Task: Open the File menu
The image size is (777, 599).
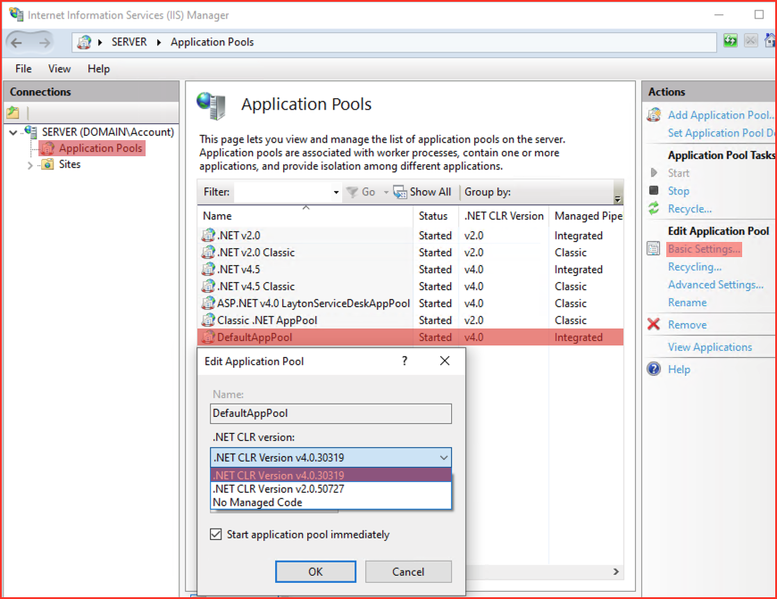Action: [23, 68]
